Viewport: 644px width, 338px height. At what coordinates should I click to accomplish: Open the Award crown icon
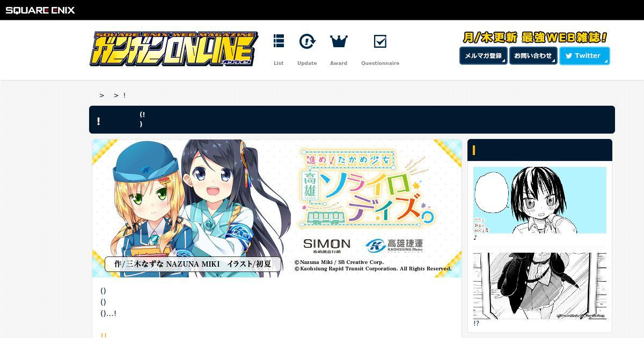(x=339, y=41)
